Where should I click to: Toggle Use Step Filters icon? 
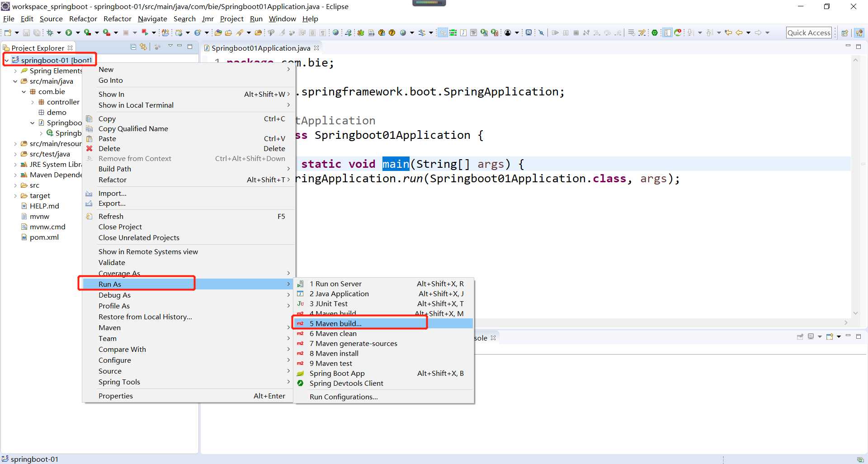[x=642, y=33]
